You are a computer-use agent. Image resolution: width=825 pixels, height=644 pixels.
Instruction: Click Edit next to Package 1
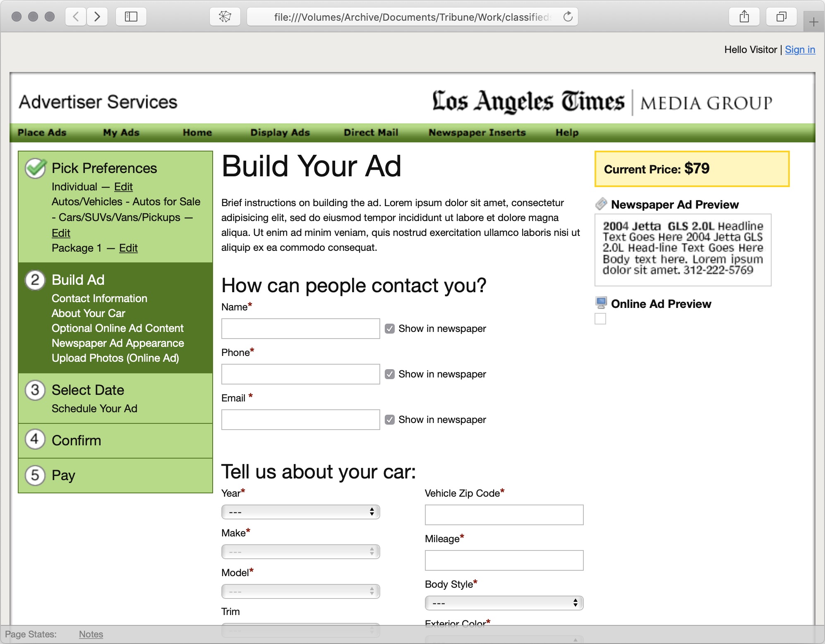128,248
